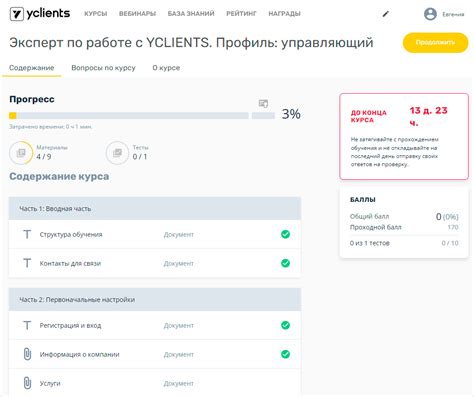
Task: Click the yclients logo
Action: [40, 14]
